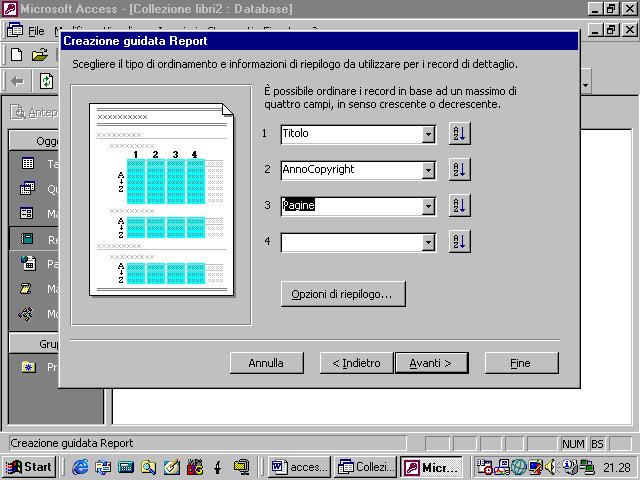Click the system clock showing 21.28
Viewport: 640px width, 480px height.
617,467
